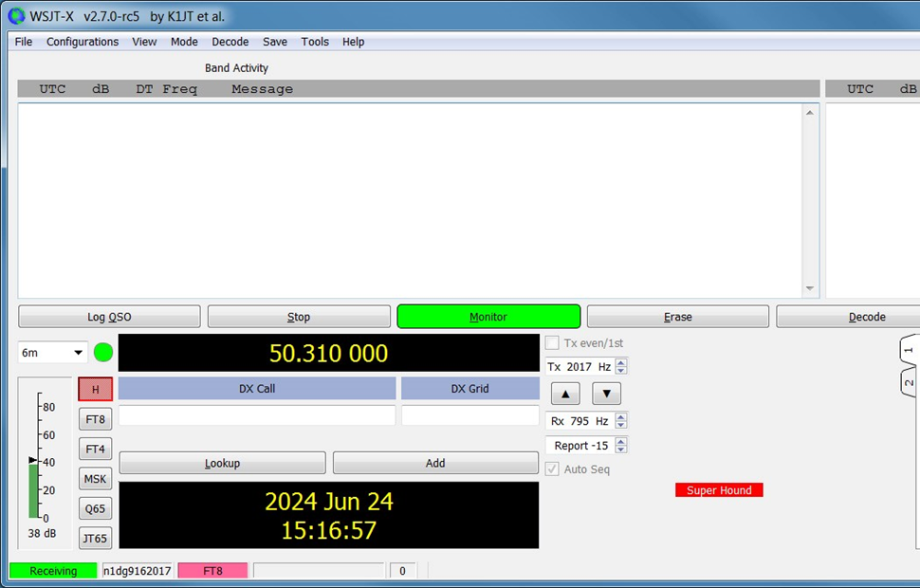Viewport: 920px width, 588px height.
Task: Open the Help menu
Action: (x=353, y=42)
